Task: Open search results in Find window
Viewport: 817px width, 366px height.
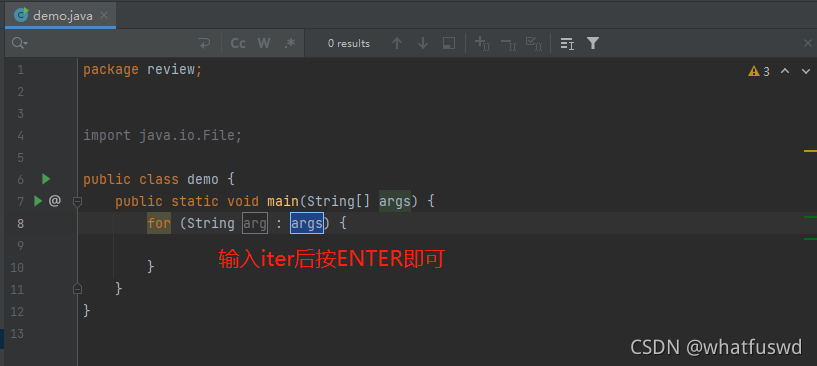Action: tap(449, 43)
